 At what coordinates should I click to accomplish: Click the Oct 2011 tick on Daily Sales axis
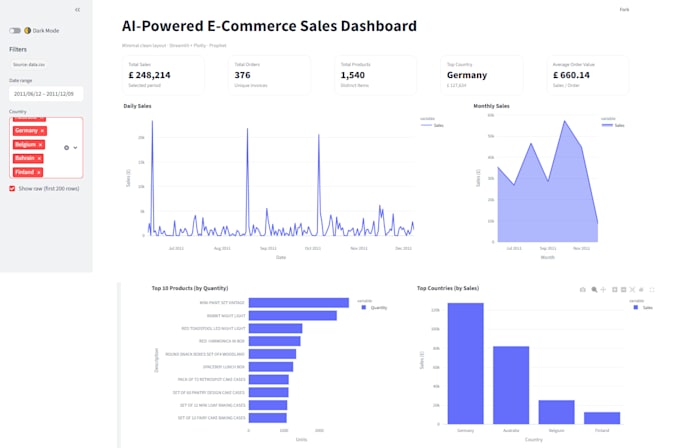(313, 249)
